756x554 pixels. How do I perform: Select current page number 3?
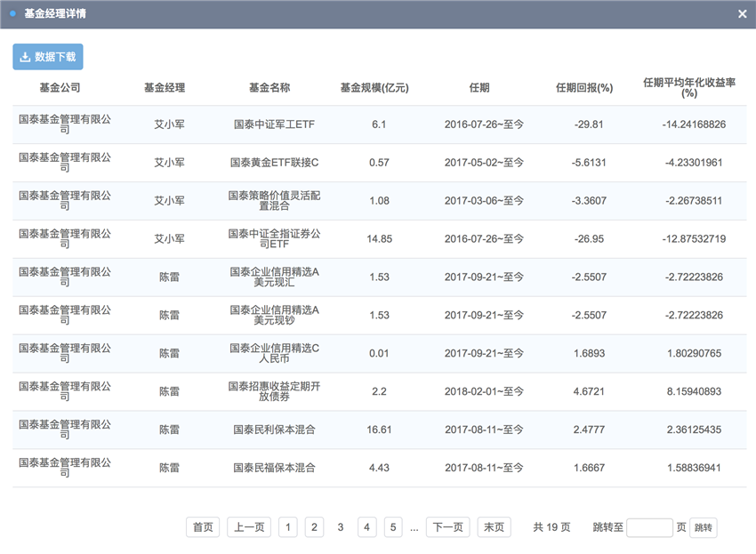(341, 527)
